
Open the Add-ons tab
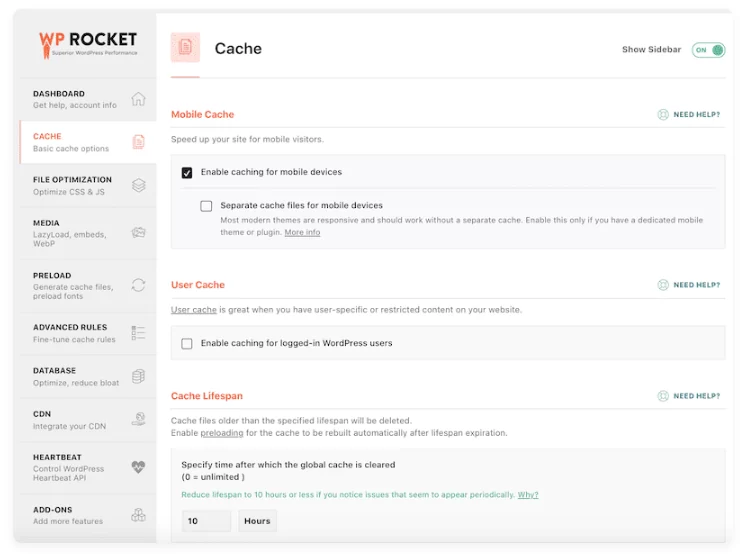tap(88, 515)
